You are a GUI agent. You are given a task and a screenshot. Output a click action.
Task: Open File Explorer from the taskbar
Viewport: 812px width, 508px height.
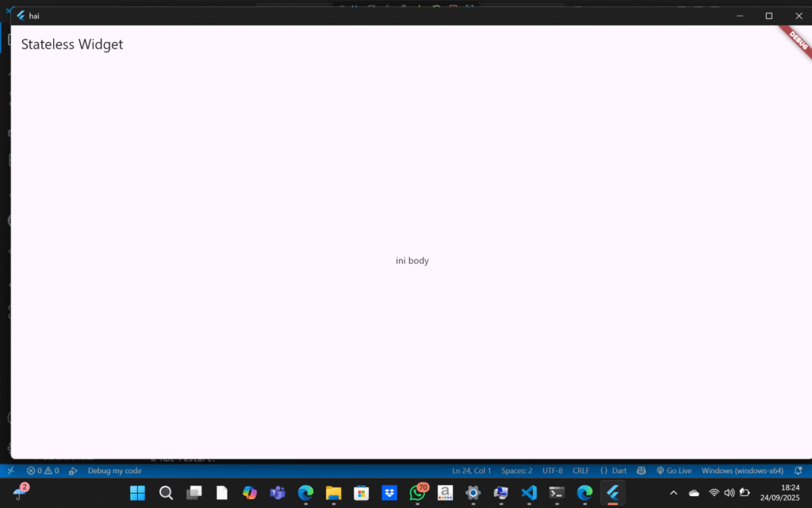[333, 493]
